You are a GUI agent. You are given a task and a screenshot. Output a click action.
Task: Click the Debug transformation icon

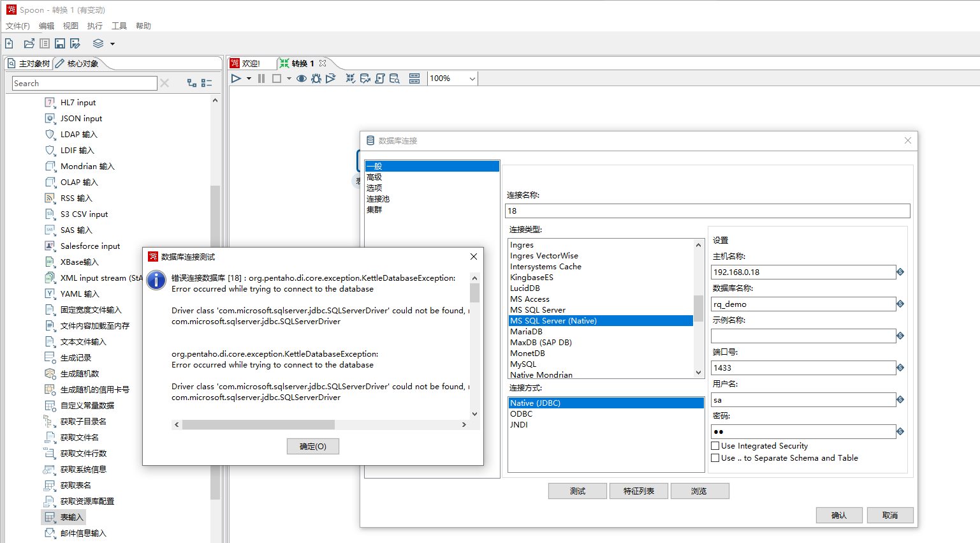click(316, 78)
